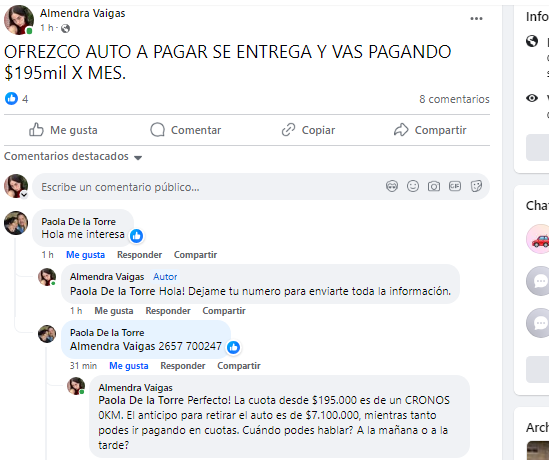549x460 pixels.
Task: Insert a GIF using the GIF icon
Action: pos(455,186)
